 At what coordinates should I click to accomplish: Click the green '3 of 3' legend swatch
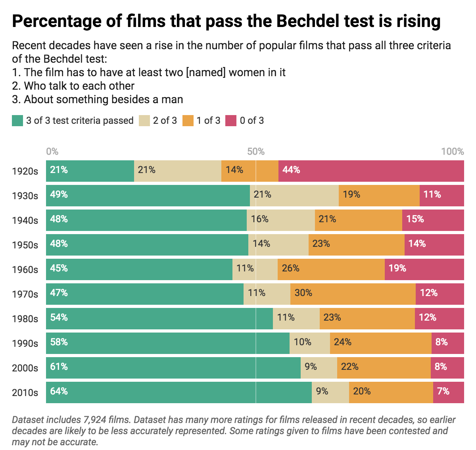(x=17, y=121)
